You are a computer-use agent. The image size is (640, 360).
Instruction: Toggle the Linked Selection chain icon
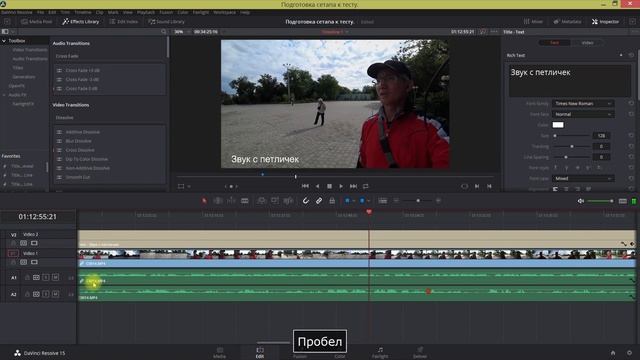(319, 201)
